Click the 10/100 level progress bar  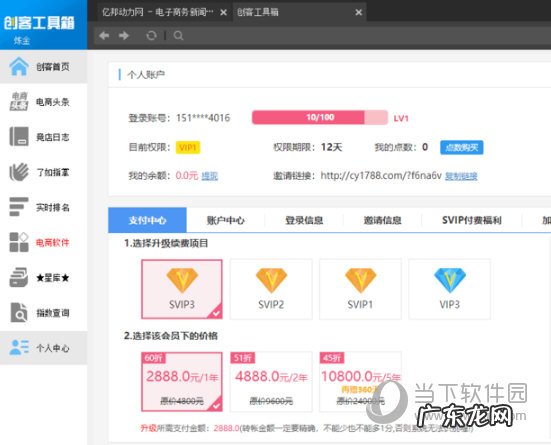coord(320,117)
